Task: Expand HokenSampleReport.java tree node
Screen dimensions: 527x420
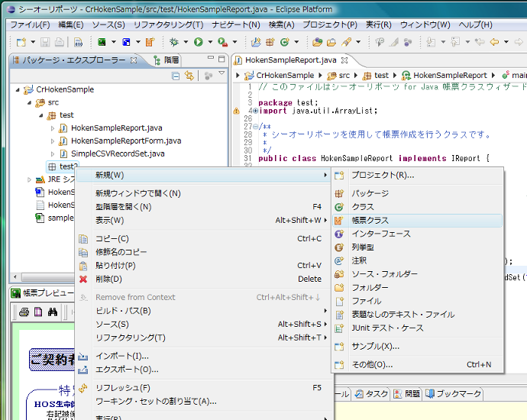Action: pos(53,128)
